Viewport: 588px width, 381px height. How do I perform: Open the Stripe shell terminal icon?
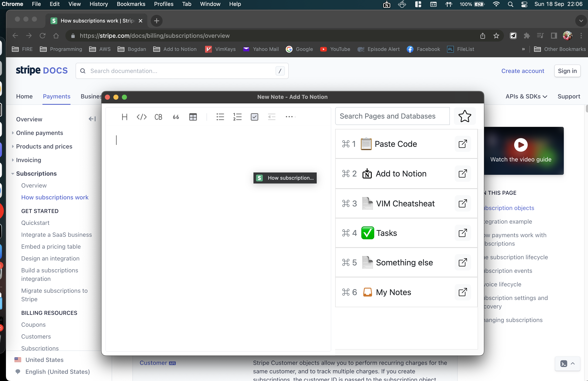(x=564, y=364)
